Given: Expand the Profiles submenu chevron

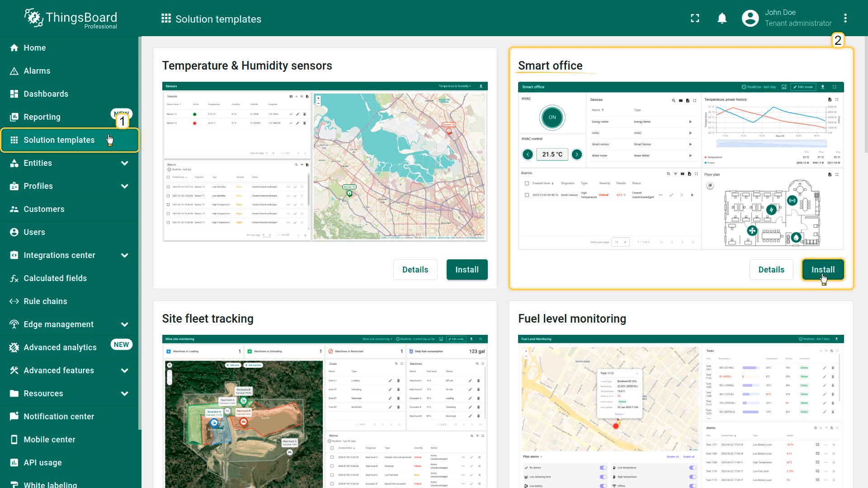Looking at the screenshot, I should click(x=125, y=186).
